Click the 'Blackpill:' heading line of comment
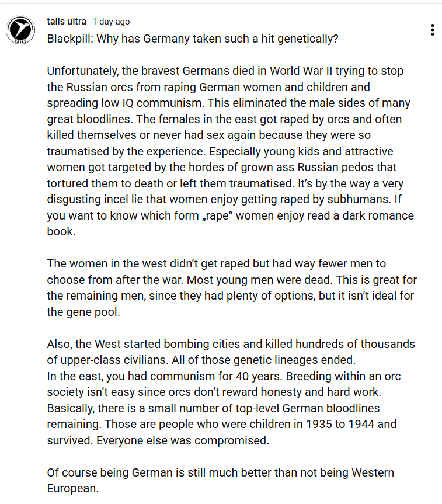Image resolution: width=442 pixels, height=504 pixels. coord(193,39)
